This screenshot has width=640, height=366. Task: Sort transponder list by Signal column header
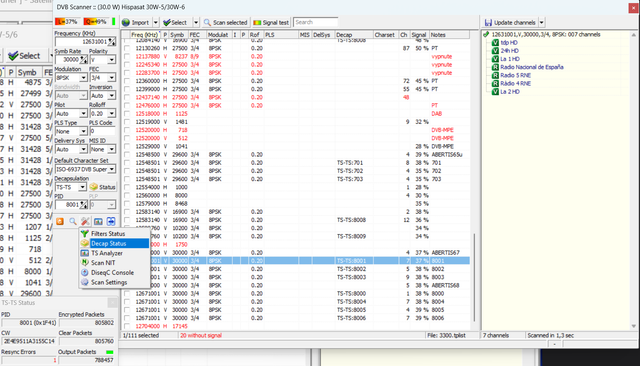(419, 35)
